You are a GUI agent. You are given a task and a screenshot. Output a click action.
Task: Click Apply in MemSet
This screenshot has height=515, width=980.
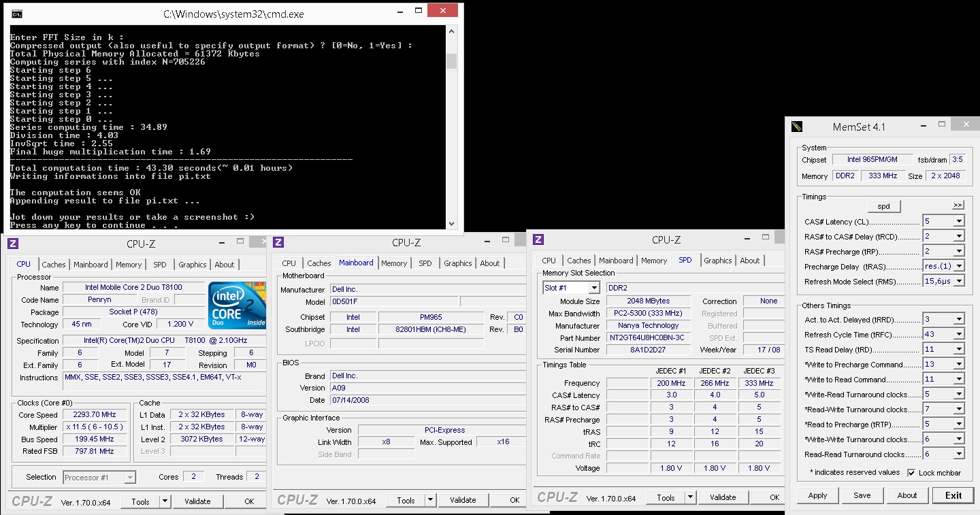(817, 495)
